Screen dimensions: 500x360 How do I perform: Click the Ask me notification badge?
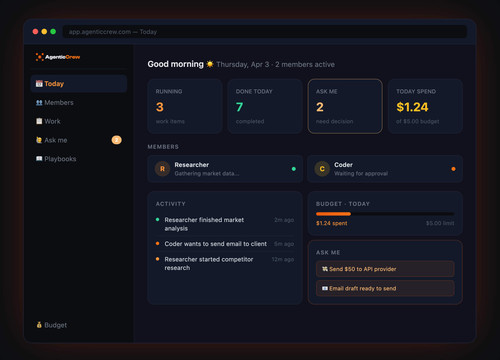(116, 140)
